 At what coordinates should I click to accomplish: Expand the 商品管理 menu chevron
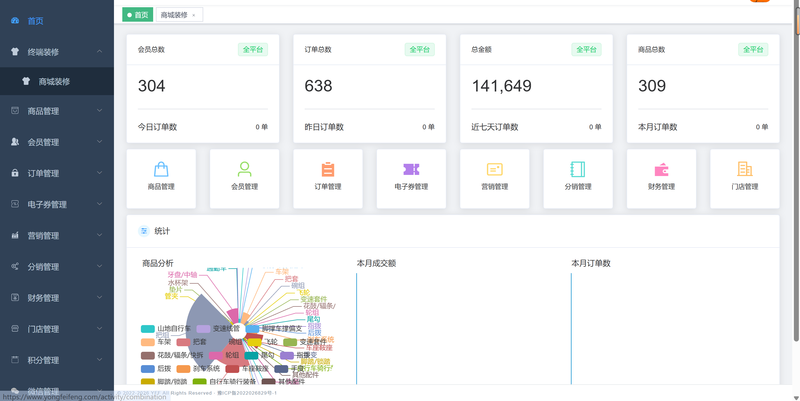99,111
